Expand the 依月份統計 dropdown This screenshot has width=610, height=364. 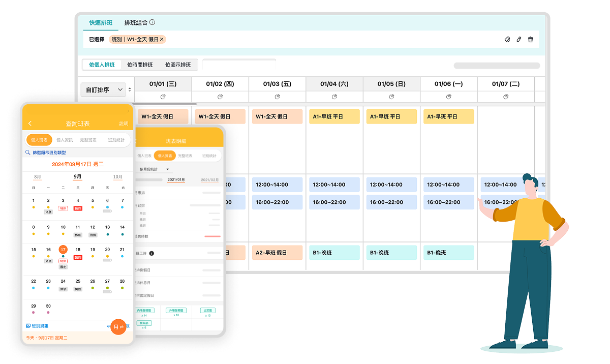point(155,169)
